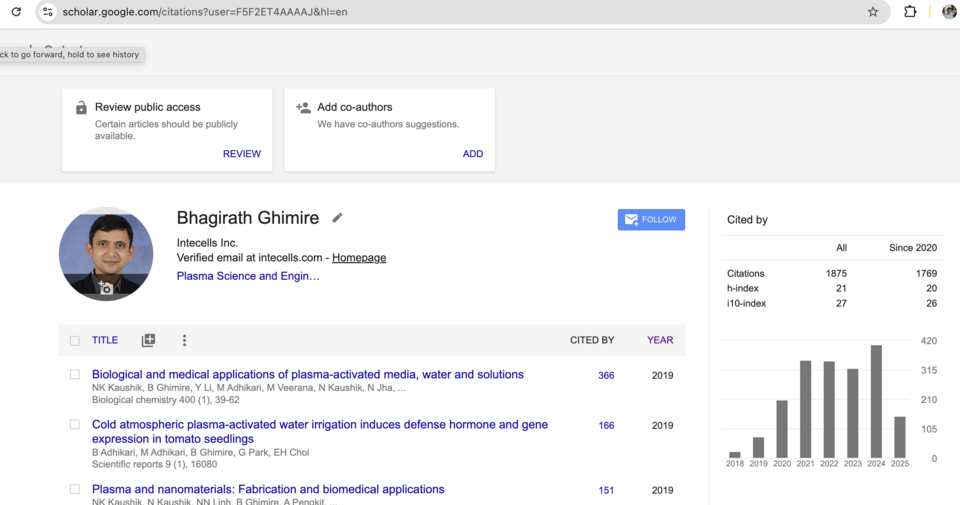Click the Intecells Inc. affiliation text

click(207, 243)
